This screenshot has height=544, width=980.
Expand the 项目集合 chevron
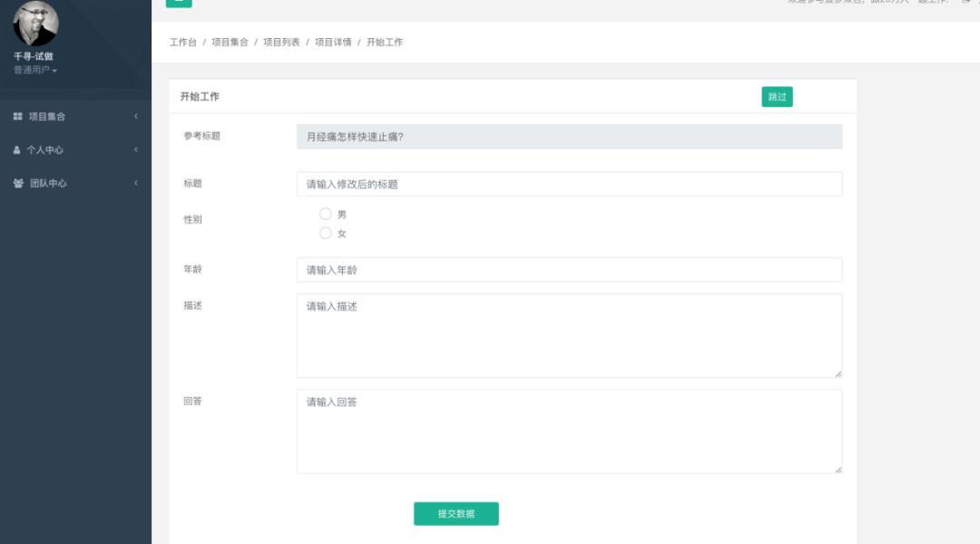(x=135, y=116)
